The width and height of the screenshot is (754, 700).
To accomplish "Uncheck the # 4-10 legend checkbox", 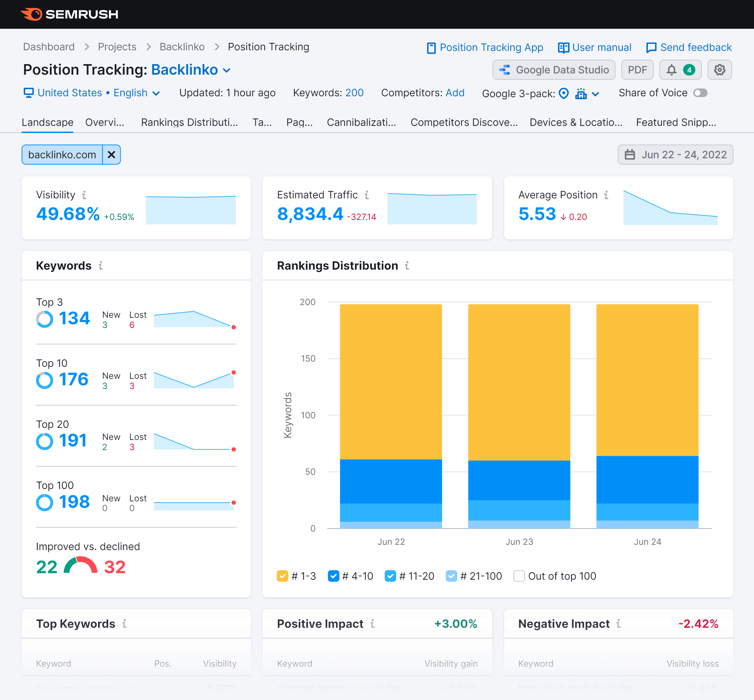I will pos(333,576).
